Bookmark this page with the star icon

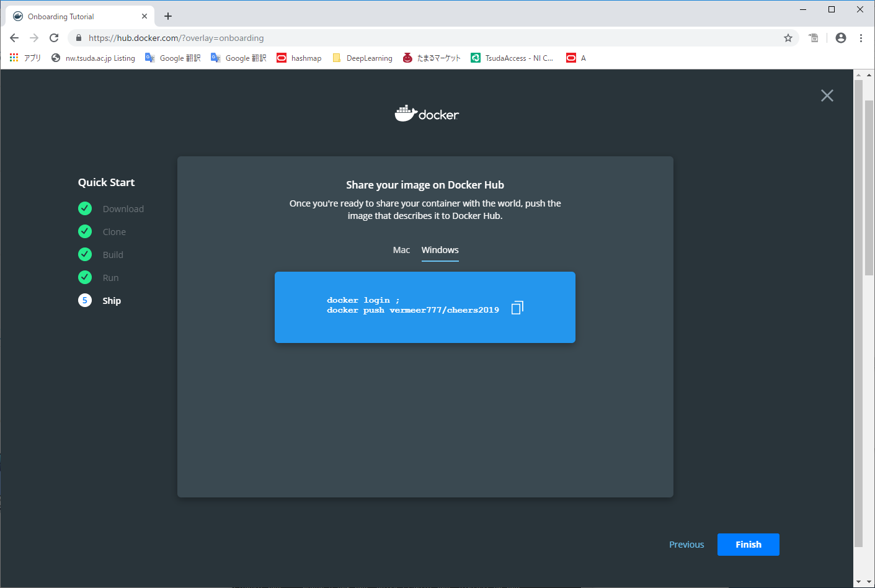point(788,38)
